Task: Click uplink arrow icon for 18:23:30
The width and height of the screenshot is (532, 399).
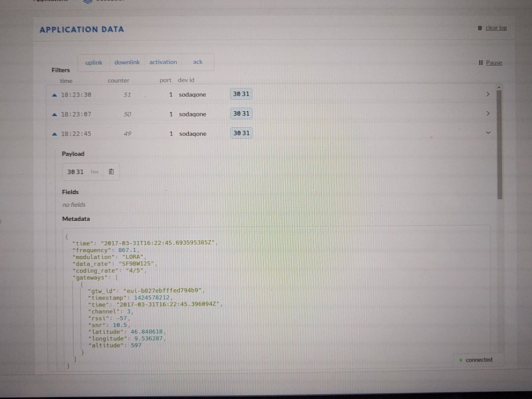Action: [x=55, y=95]
